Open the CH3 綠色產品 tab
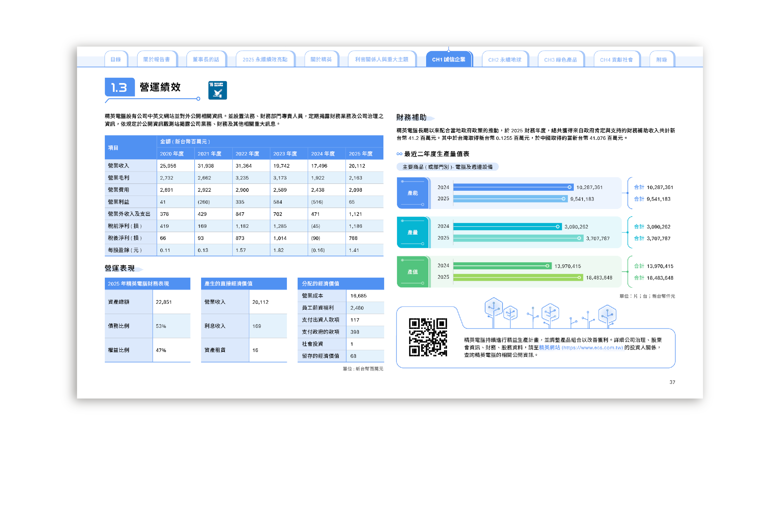780x532 pixels. pyautogui.click(x=561, y=59)
